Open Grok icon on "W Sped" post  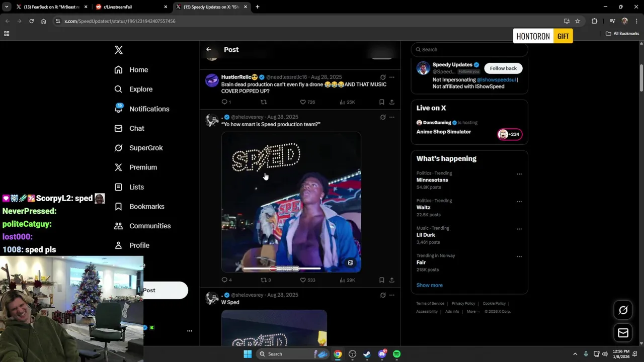click(x=383, y=295)
